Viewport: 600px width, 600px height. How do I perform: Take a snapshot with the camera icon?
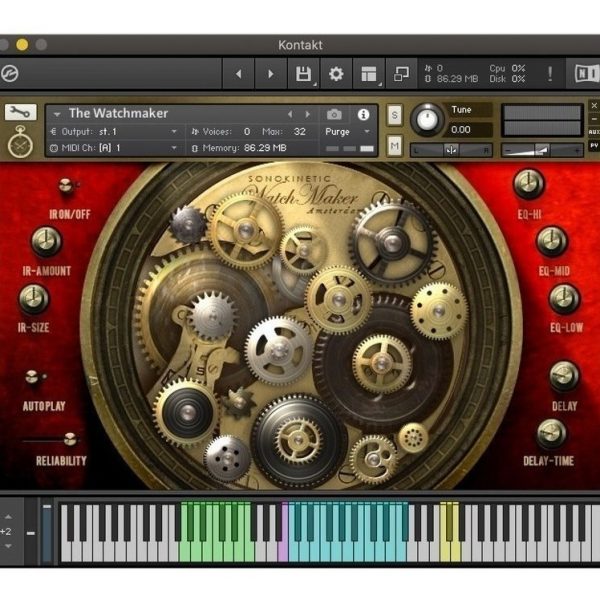(x=334, y=114)
